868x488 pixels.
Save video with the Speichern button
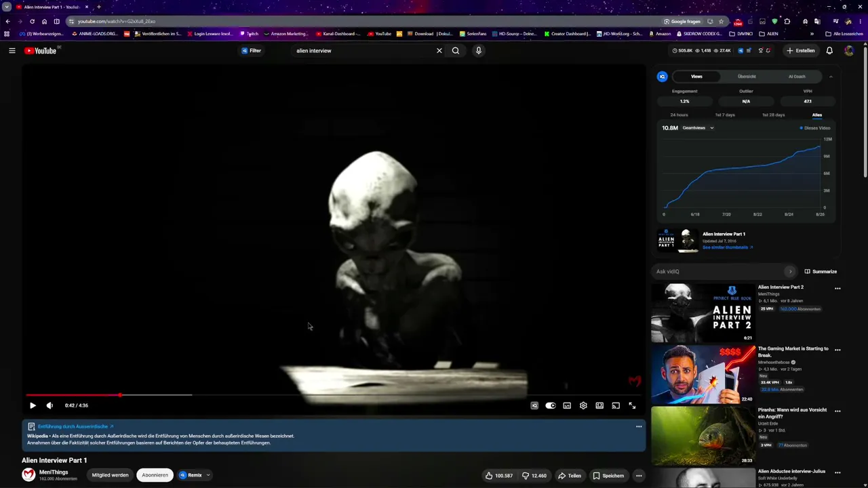pyautogui.click(x=608, y=476)
